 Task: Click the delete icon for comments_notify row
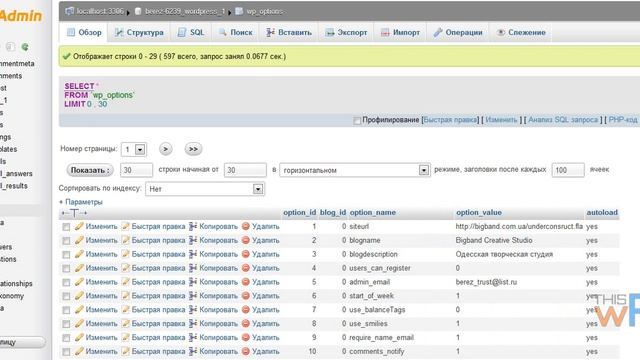[x=246, y=351]
